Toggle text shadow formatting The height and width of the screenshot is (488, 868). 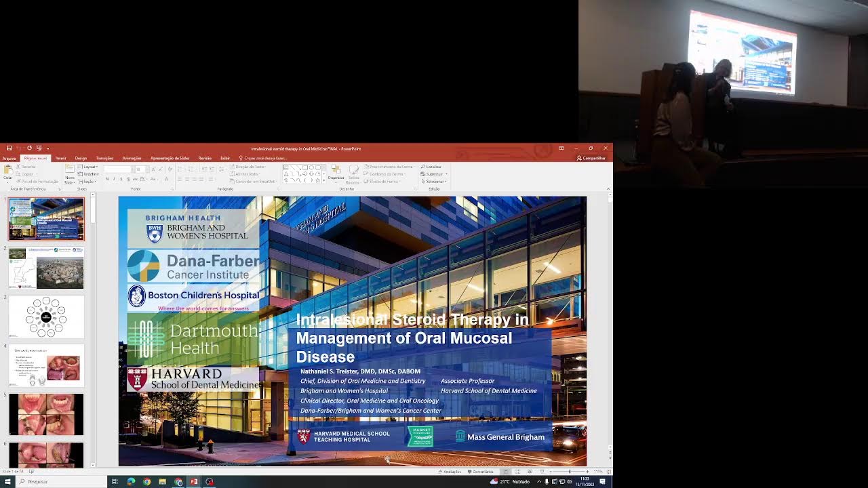click(x=129, y=179)
